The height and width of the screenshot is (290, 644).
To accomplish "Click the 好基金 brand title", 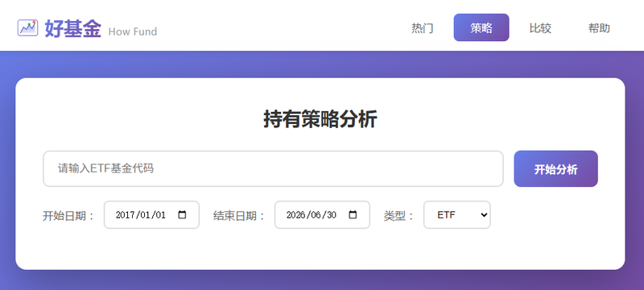I will 72,28.
